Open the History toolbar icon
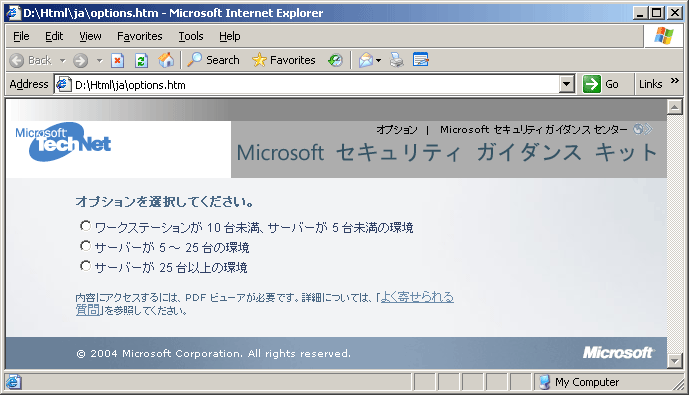The width and height of the screenshot is (689, 395). click(335, 60)
